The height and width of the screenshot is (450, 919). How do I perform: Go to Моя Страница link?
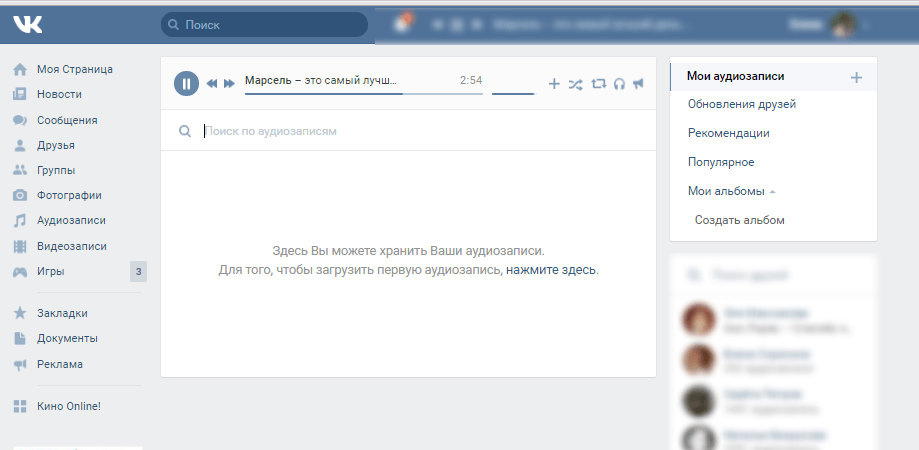(x=74, y=69)
